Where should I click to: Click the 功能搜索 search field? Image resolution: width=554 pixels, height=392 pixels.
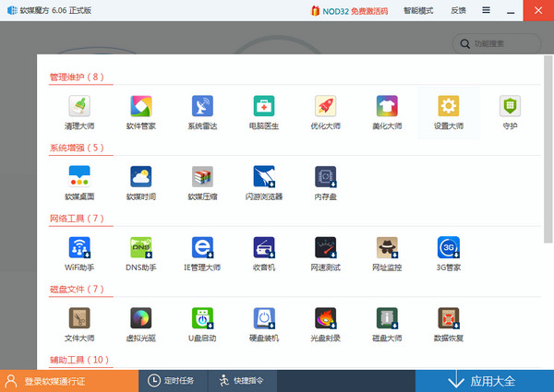[x=497, y=43]
